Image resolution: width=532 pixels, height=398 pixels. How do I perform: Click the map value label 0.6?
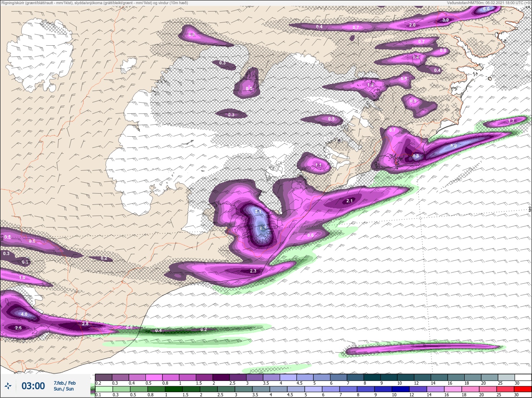point(310,236)
